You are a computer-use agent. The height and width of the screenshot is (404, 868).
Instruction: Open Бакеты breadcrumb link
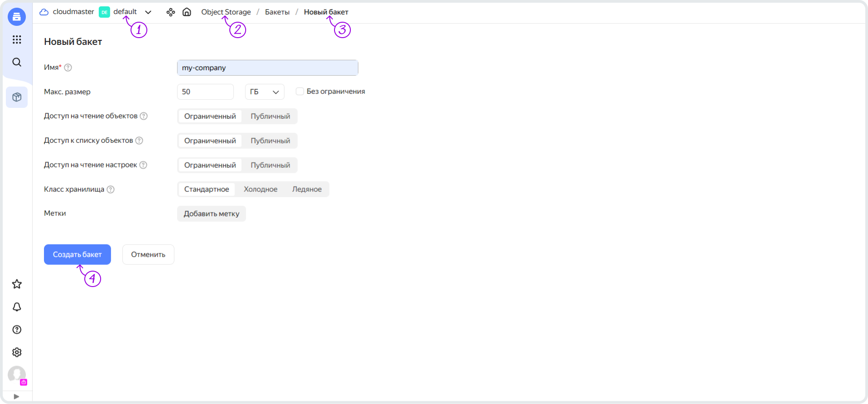[x=277, y=12]
